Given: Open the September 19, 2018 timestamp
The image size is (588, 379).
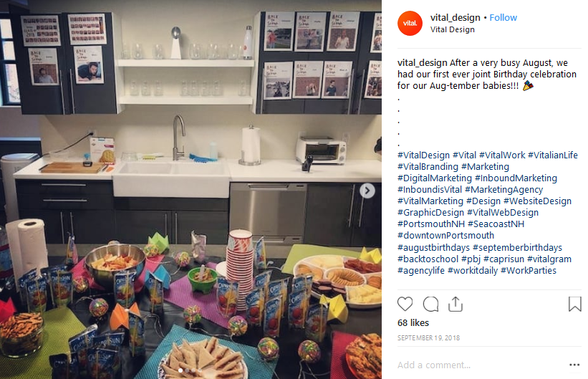Looking at the screenshot, I should click(428, 337).
